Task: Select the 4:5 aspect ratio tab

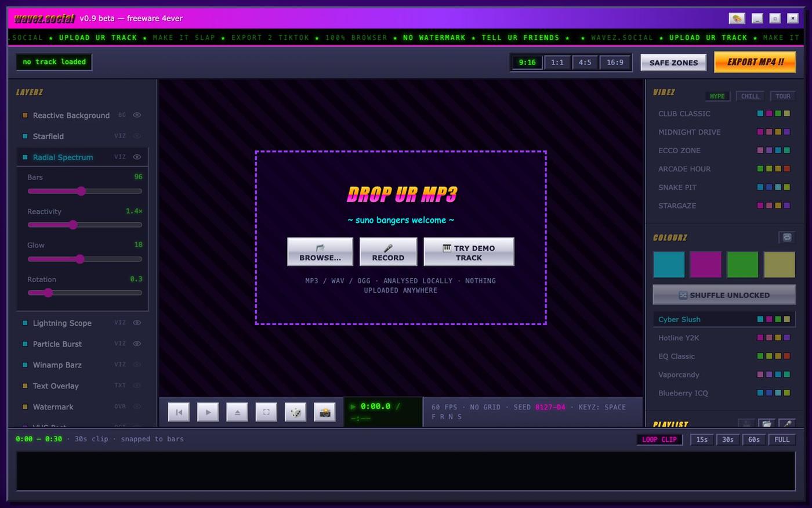Action: [585, 63]
